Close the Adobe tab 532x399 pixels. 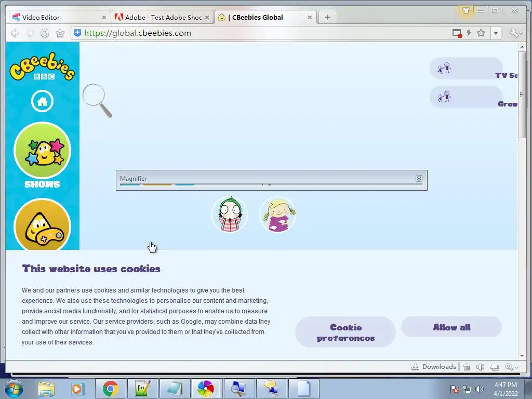point(207,17)
